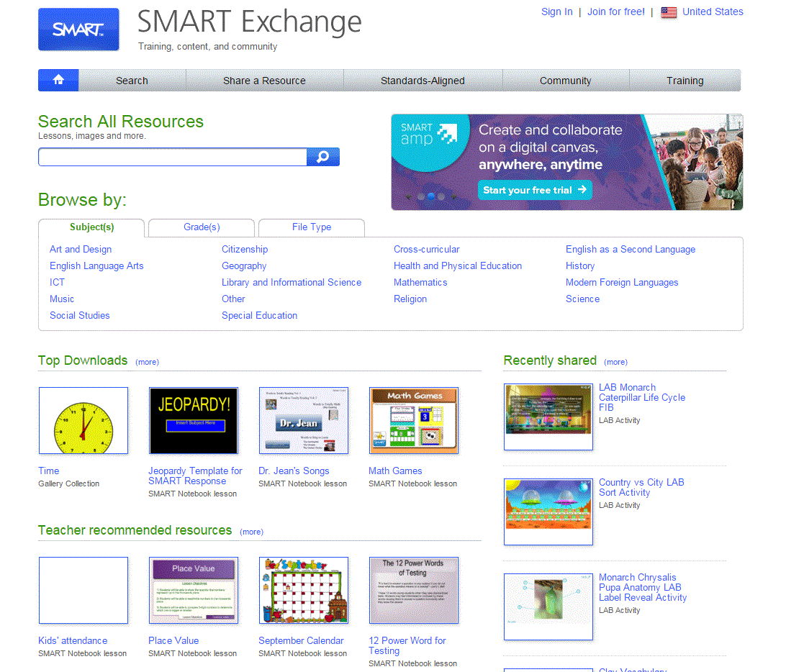The height and width of the screenshot is (672, 786).
Task: Click Join for free! link
Action: [616, 12]
